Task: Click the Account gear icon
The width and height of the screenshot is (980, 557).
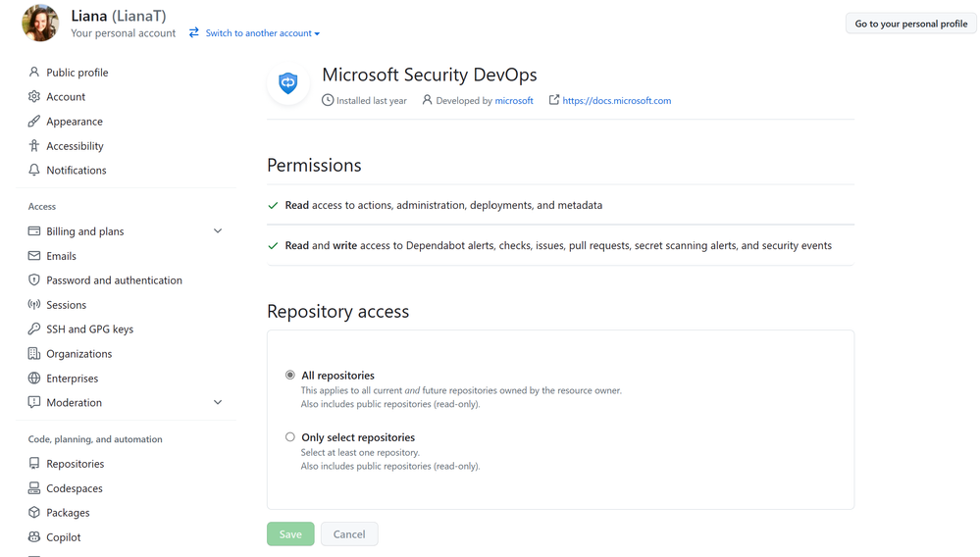Action: (34, 97)
